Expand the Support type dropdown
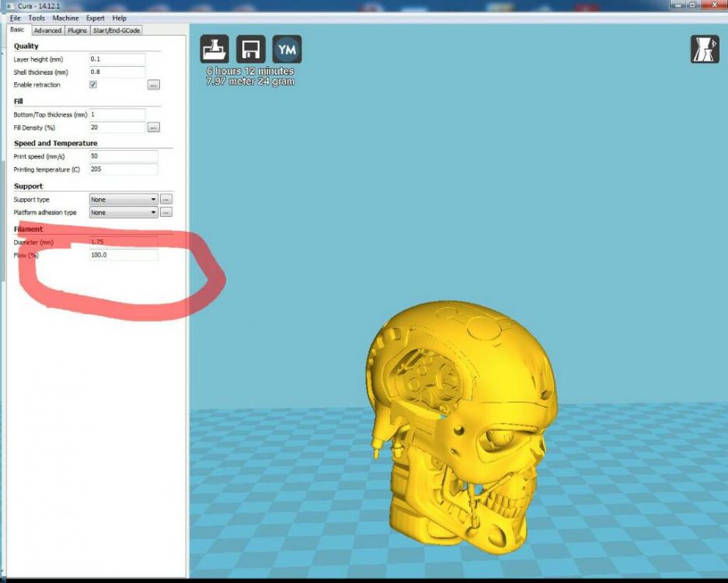728x583 pixels. click(123, 199)
